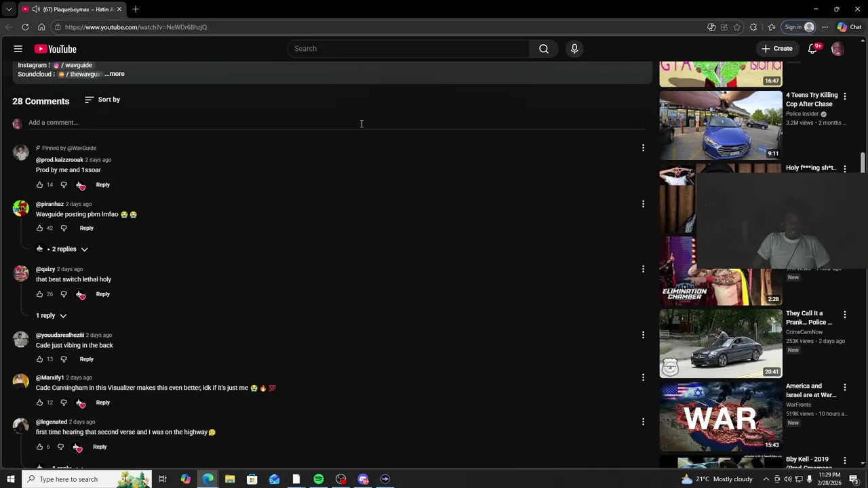Open the They Call It a Prank video thumbnail

coord(721,344)
